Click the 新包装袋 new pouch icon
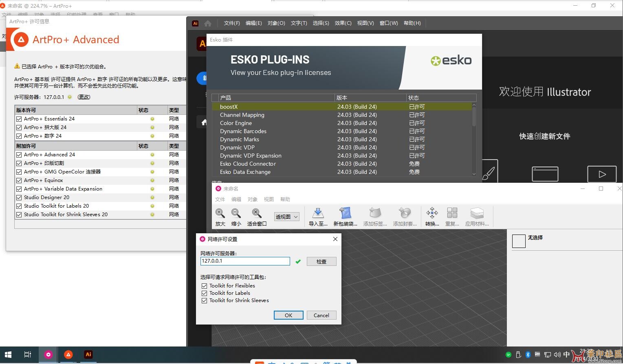 (x=345, y=213)
